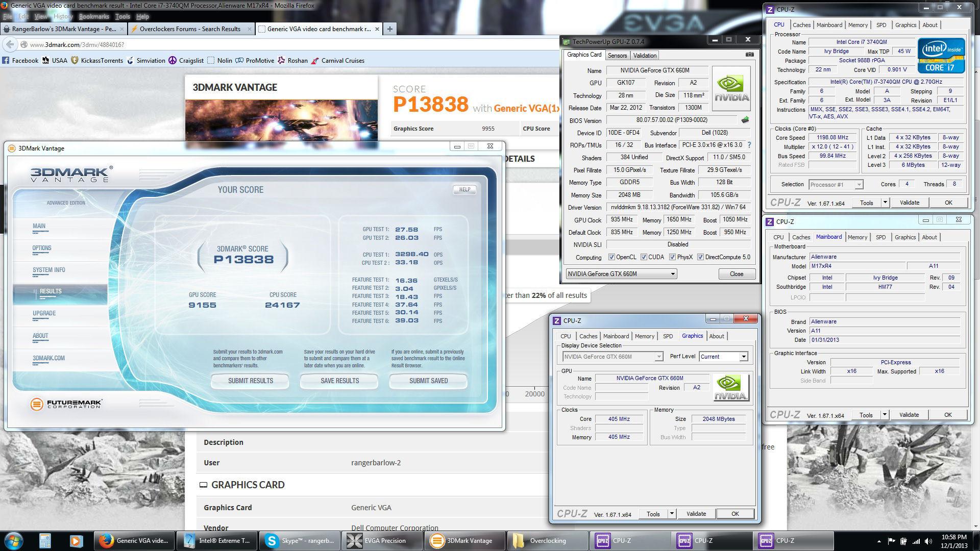Click Validate in the CPU-Z Graphics window

pos(696,514)
